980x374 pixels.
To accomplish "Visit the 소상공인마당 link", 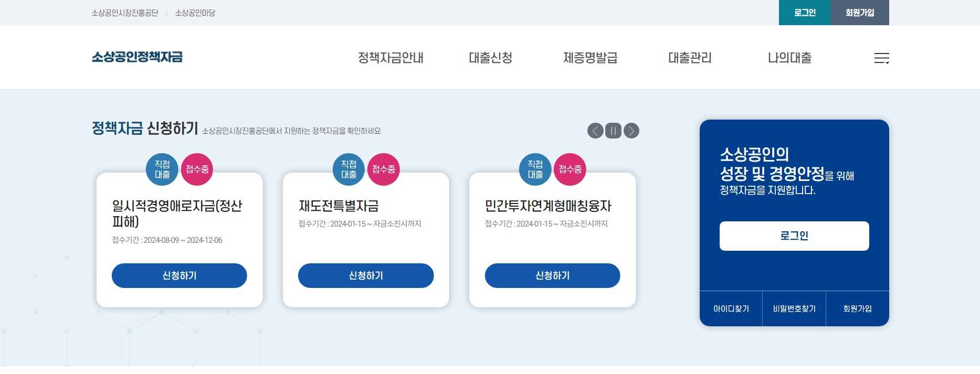I will tap(195, 13).
